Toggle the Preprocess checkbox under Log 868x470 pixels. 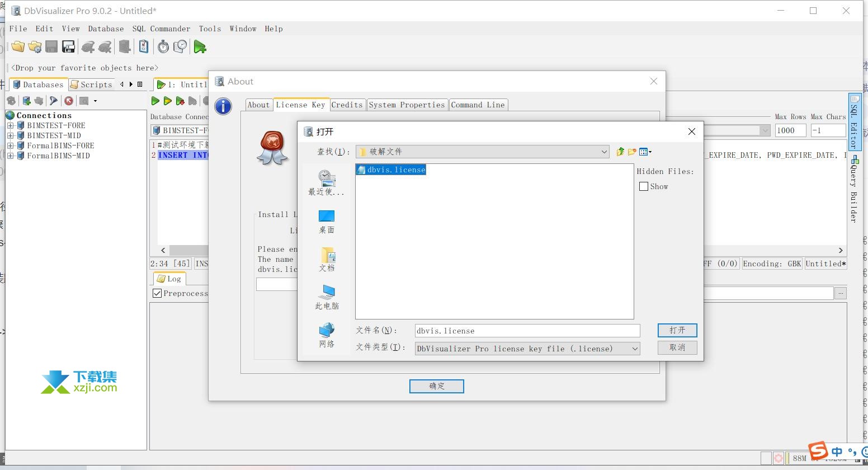point(157,293)
